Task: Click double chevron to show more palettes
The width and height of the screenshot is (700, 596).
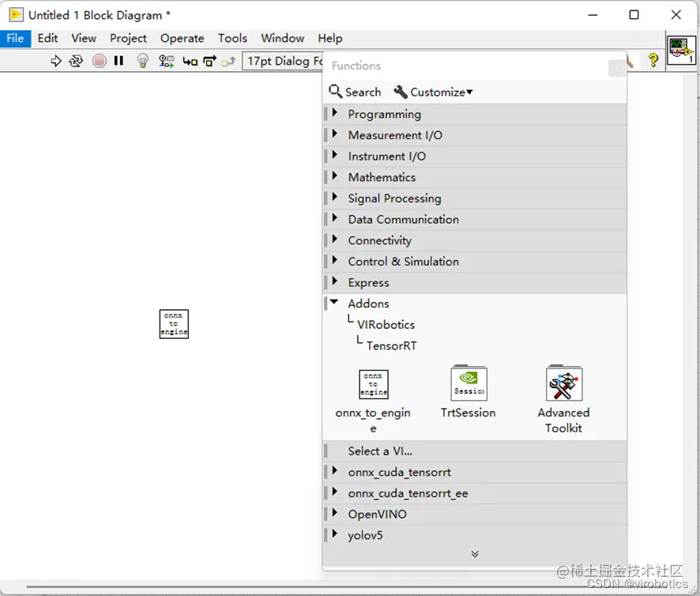Action: tap(475, 554)
